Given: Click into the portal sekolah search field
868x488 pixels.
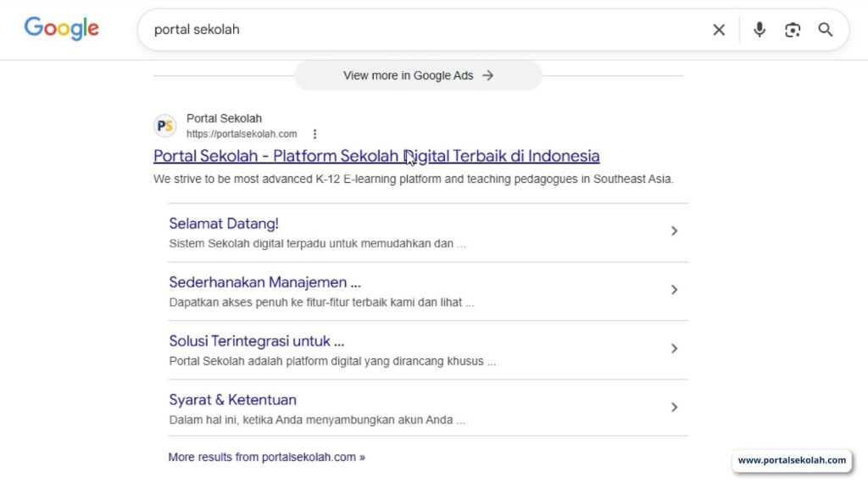Looking at the screenshot, I should coord(424,30).
